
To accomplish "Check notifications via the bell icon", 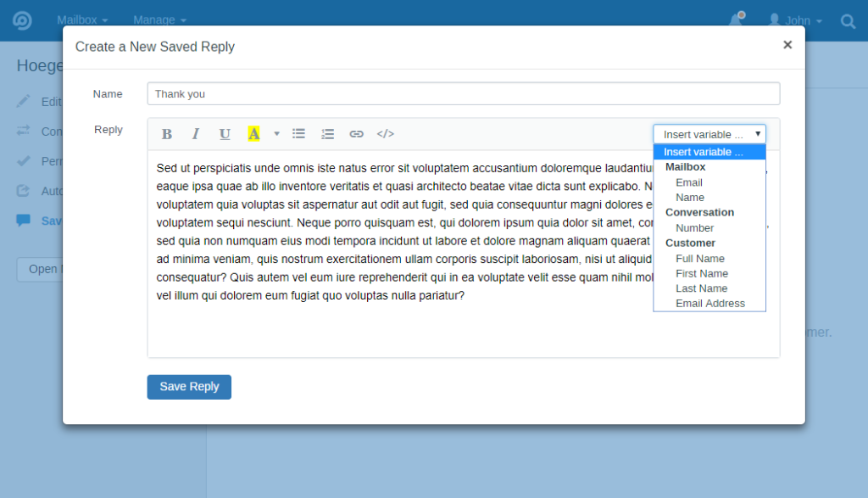I will (x=735, y=20).
